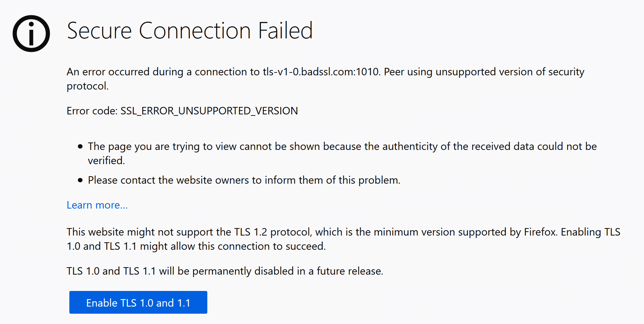The width and height of the screenshot is (644, 324).
Task: Click the "Secure Connection Failed" heading
Action: point(190,31)
